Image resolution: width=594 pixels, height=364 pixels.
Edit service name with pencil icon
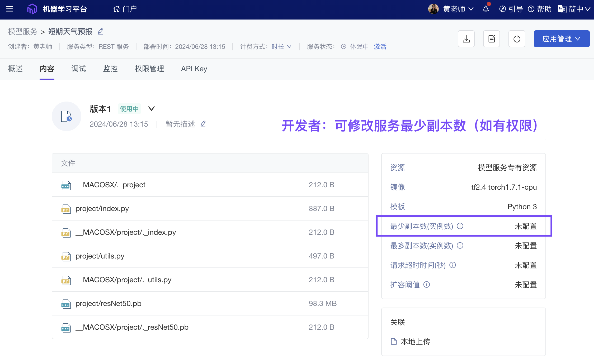tap(101, 31)
